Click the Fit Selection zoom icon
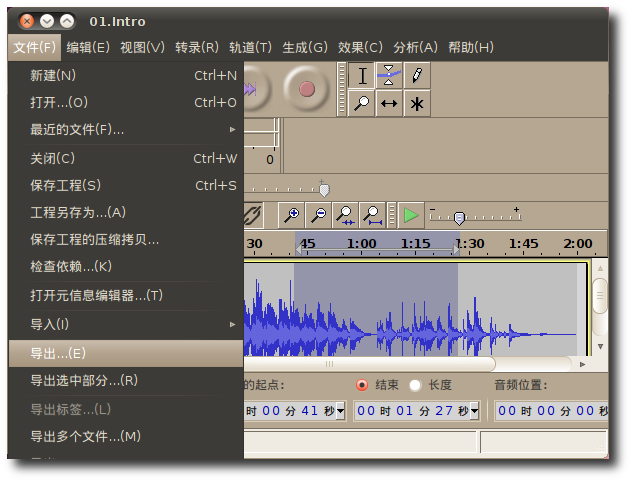Image resolution: width=632 pixels, height=482 pixels. click(345, 215)
